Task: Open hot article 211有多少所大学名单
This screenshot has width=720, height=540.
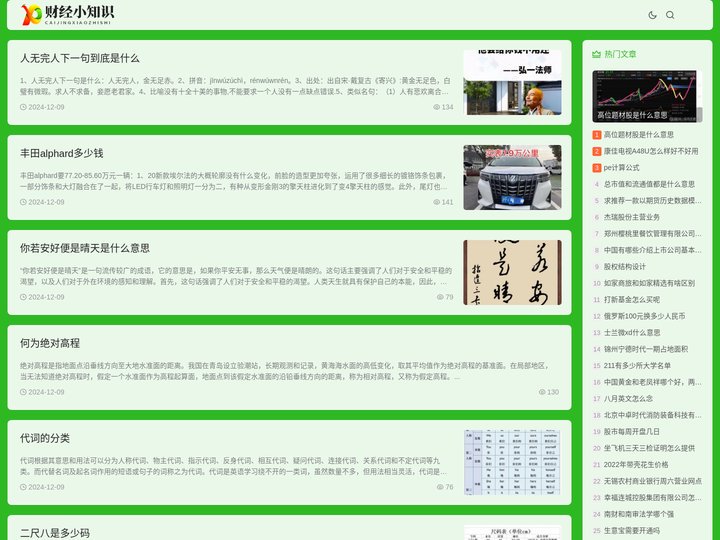Action: (x=637, y=366)
